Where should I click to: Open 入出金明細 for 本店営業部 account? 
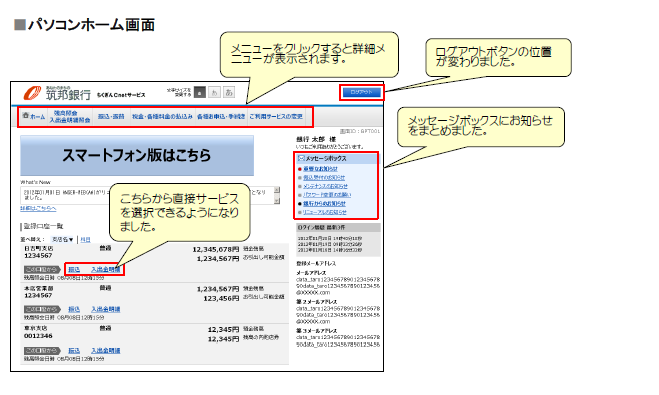click(106, 309)
